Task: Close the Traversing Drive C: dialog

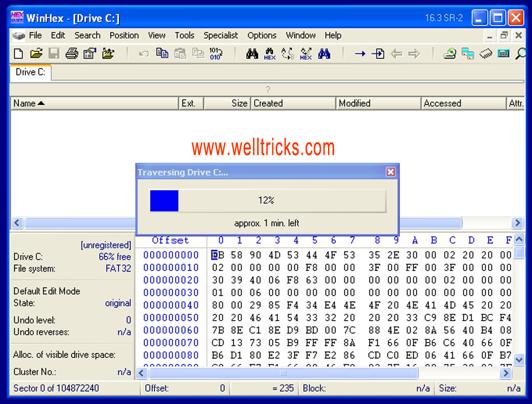Action: (x=391, y=172)
